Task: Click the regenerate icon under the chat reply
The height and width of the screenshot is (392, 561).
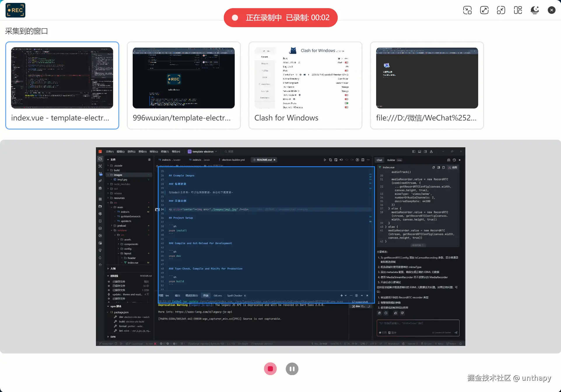Action: 386,313
